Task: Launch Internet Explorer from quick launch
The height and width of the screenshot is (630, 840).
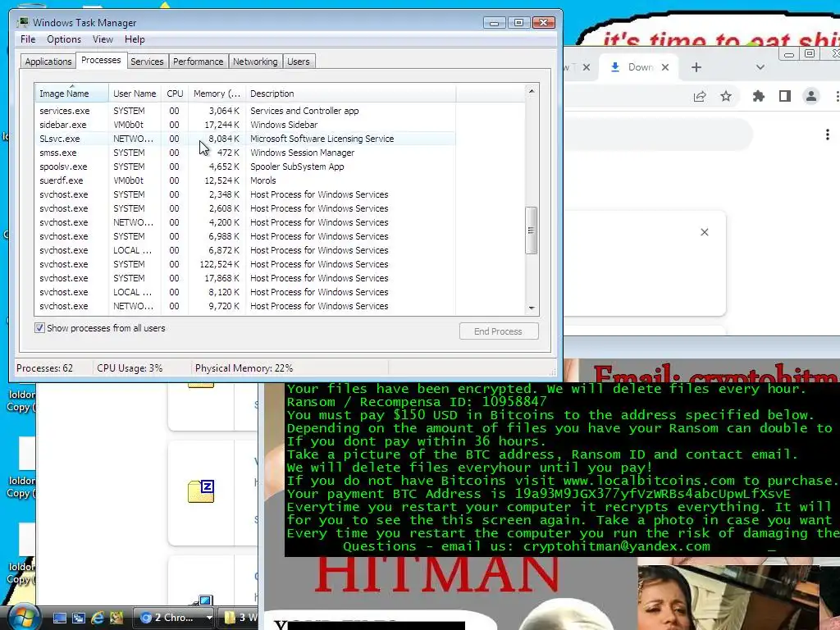Action: pos(97,618)
